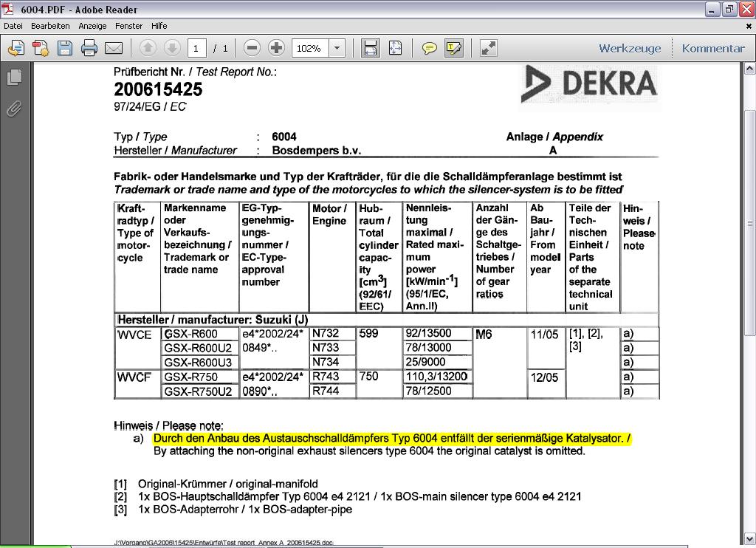Click model year '11/05'
This screenshot has width=756, height=548.
point(544,335)
